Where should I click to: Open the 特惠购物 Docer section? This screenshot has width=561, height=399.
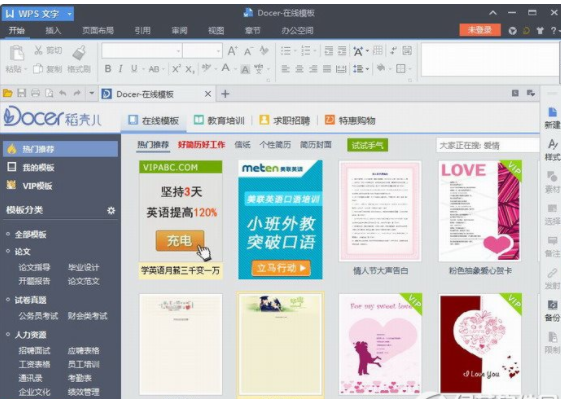tap(350, 120)
